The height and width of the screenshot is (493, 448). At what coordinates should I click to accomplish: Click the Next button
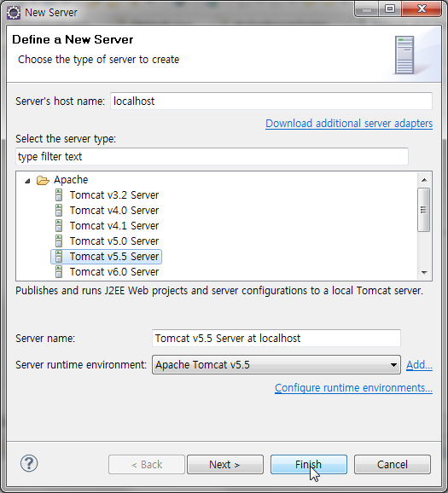(x=225, y=464)
